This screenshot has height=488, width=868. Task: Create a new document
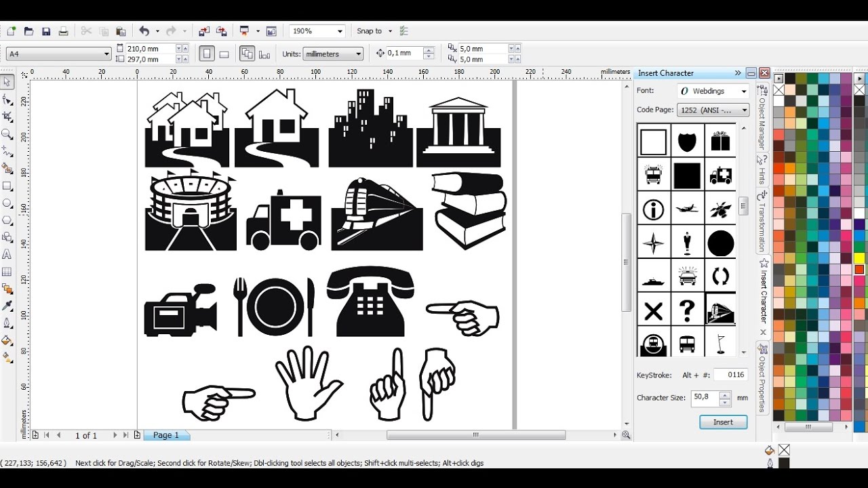pyautogui.click(x=11, y=31)
